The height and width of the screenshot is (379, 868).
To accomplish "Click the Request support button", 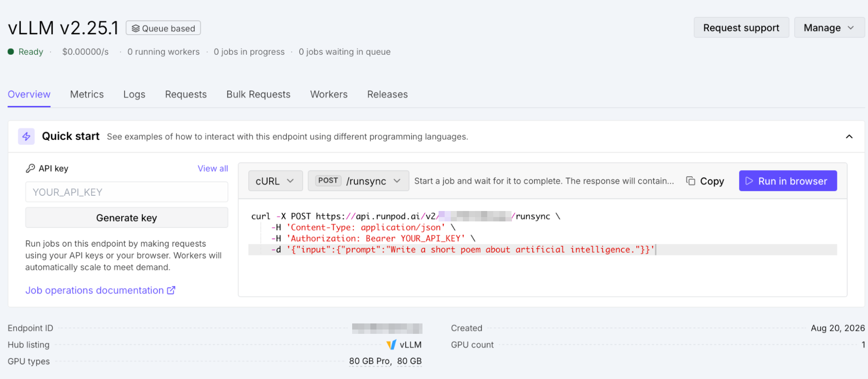I will coord(741,28).
